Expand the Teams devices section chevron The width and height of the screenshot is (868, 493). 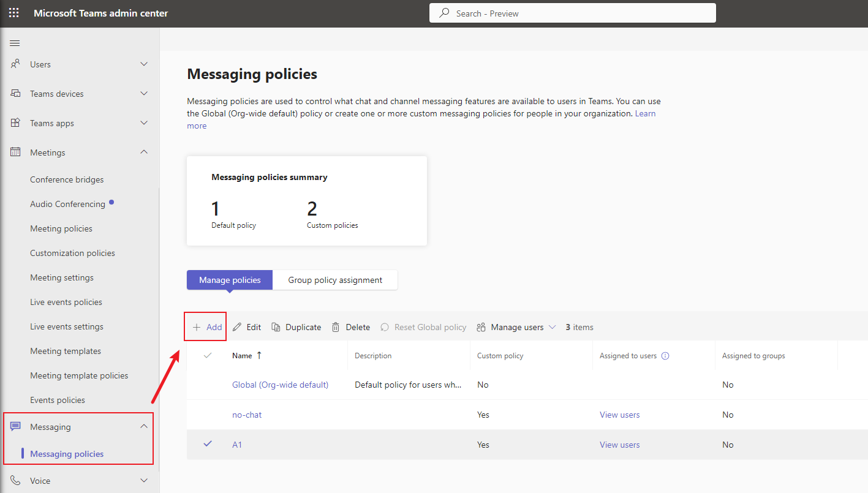point(144,93)
